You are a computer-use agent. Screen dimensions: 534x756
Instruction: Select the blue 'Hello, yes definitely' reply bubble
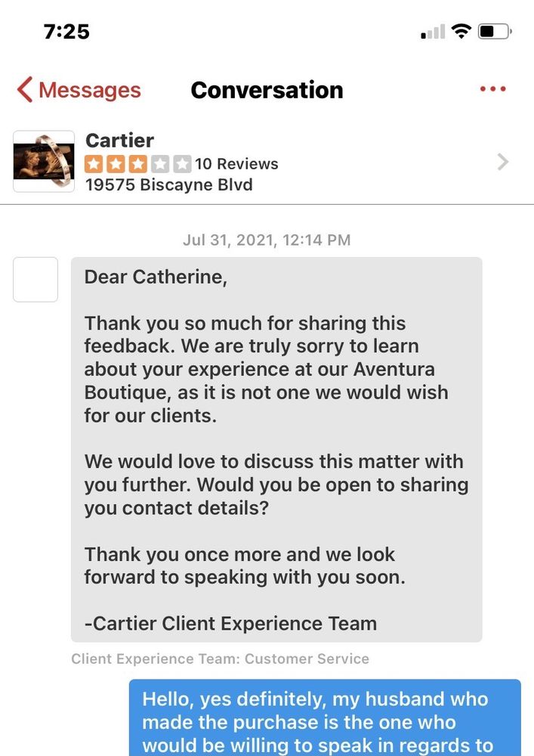(325, 721)
